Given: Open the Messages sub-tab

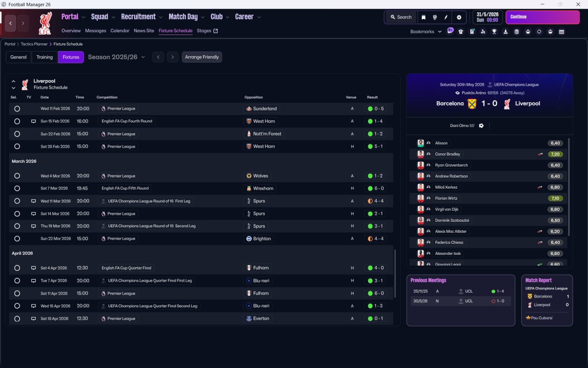Looking at the screenshot, I should click(x=96, y=31).
